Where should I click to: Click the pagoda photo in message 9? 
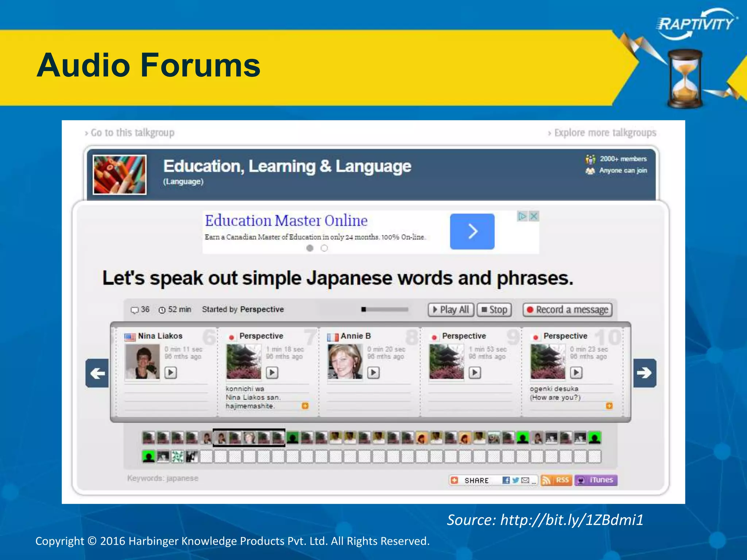pos(446,362)
